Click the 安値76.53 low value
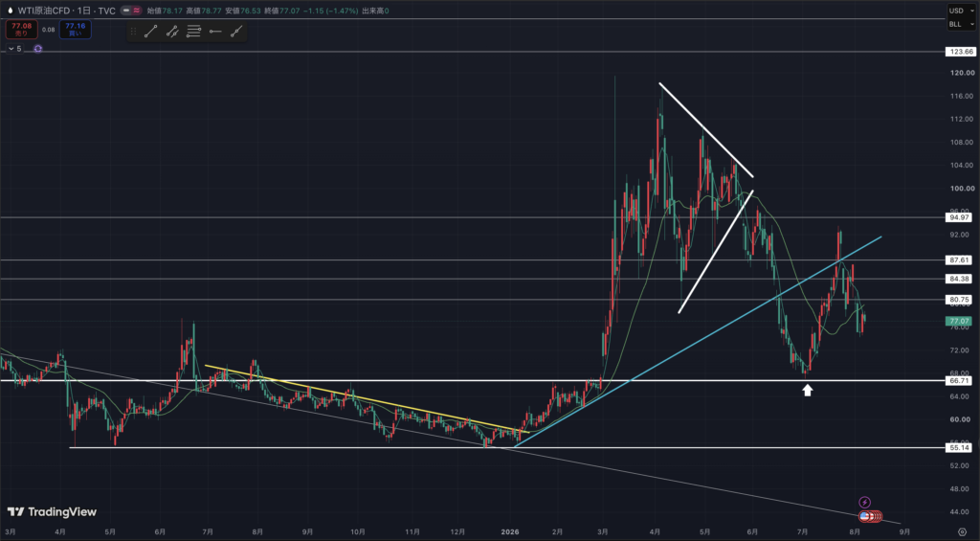Viewport: 980px width, 541px height. pyautogui.click(x=242, y=11)
